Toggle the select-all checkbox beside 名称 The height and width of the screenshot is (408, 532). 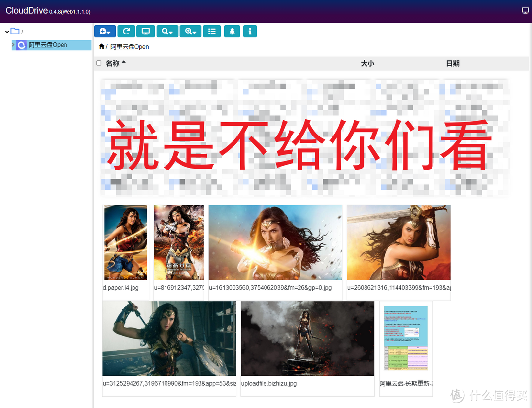click(99, 63)
